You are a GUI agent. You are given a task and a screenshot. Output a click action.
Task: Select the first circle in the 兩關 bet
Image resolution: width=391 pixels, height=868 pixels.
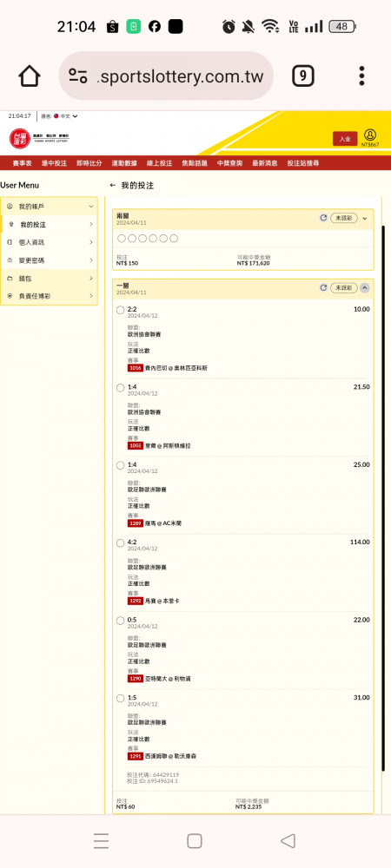122,239
